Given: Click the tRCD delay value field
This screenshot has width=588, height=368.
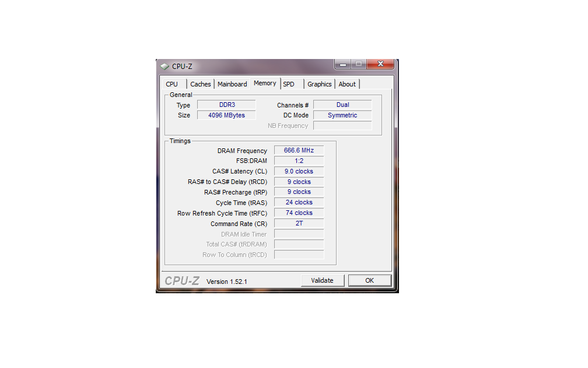Looking at the screenshot, I should pos(299,182).
